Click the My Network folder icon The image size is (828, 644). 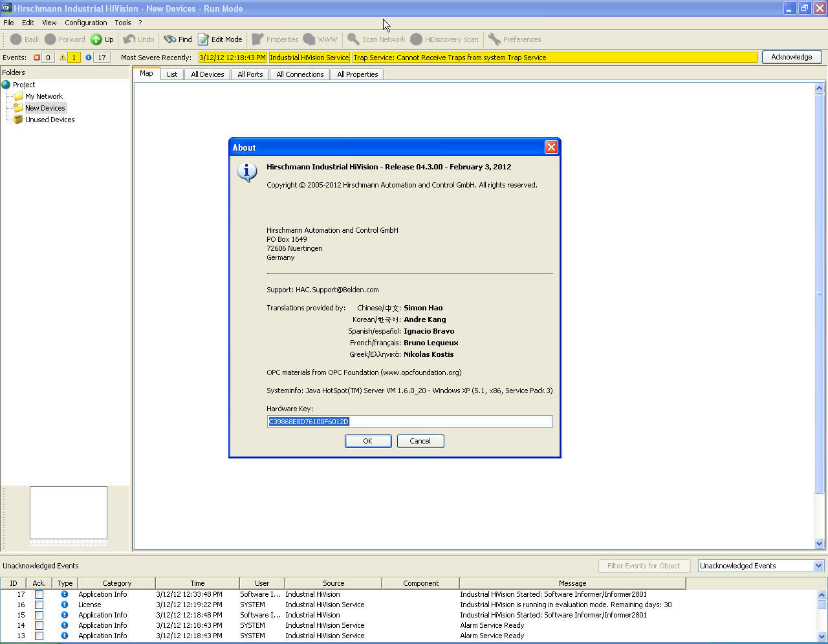click(19, 96)
